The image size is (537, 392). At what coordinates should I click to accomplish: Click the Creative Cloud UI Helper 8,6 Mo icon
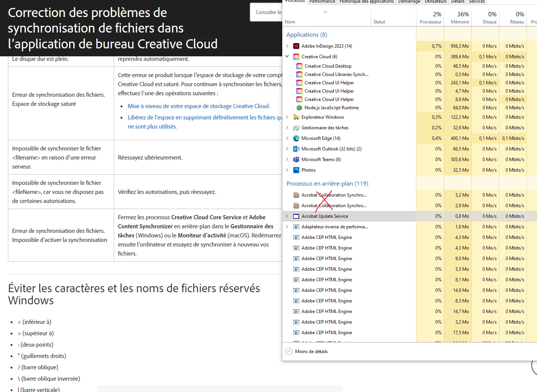click(x=299, y=99)
